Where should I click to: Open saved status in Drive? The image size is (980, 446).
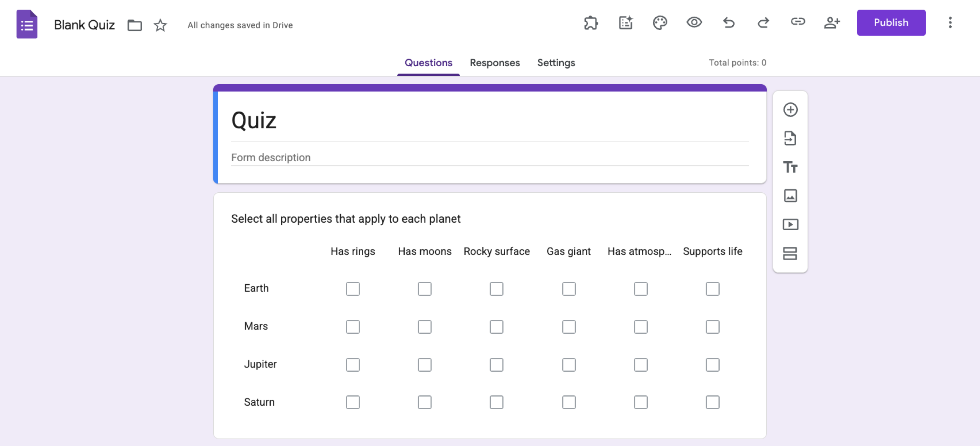tap(240, 25)
